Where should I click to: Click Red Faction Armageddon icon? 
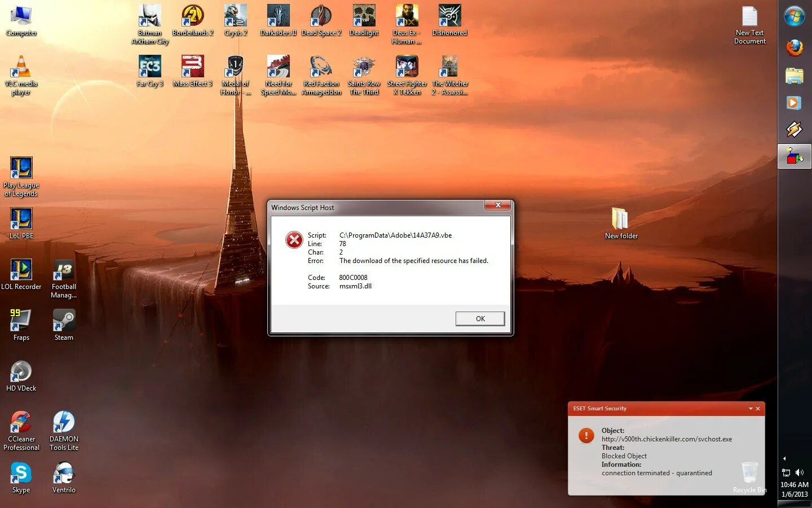[321, 76]
